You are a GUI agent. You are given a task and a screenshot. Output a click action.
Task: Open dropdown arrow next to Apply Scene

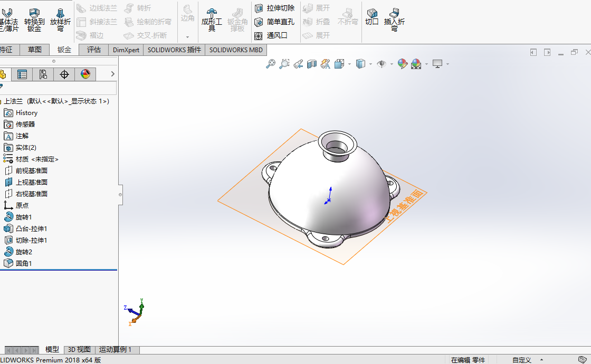coord(427,64)
